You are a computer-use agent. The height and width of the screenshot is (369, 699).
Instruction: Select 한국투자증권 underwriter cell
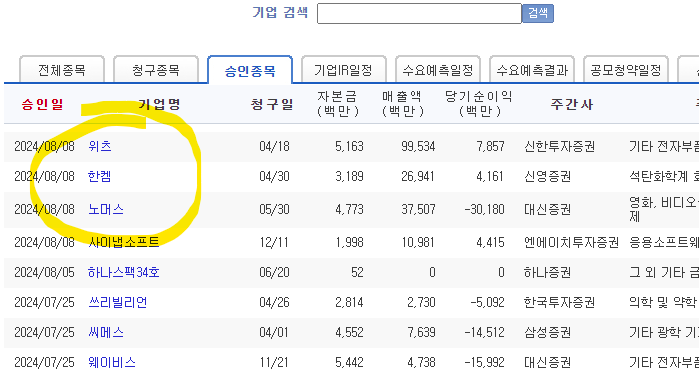coord(559,302)
